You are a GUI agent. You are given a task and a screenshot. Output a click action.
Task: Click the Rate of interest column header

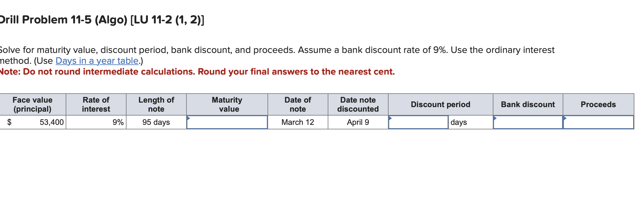pos(96,104)
